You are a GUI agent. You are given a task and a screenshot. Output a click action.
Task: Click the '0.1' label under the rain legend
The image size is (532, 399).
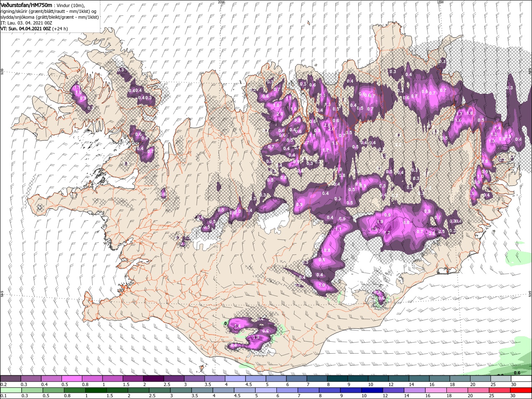pos(3,396)
